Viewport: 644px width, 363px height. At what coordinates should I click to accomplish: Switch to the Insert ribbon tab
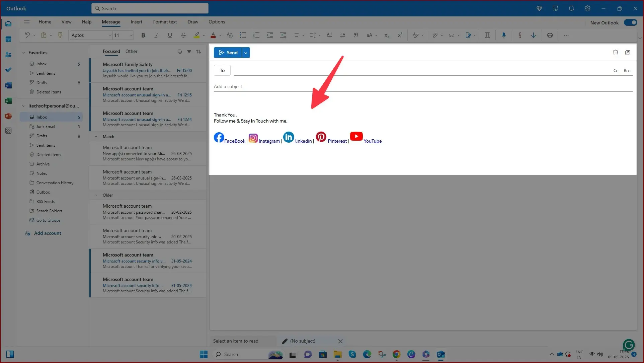coord(136,22)
